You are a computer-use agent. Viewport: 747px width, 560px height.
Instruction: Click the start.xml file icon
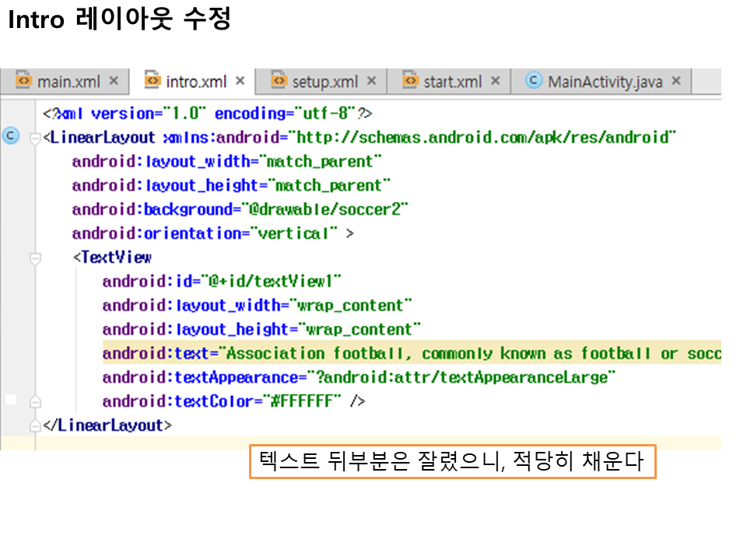410,81
